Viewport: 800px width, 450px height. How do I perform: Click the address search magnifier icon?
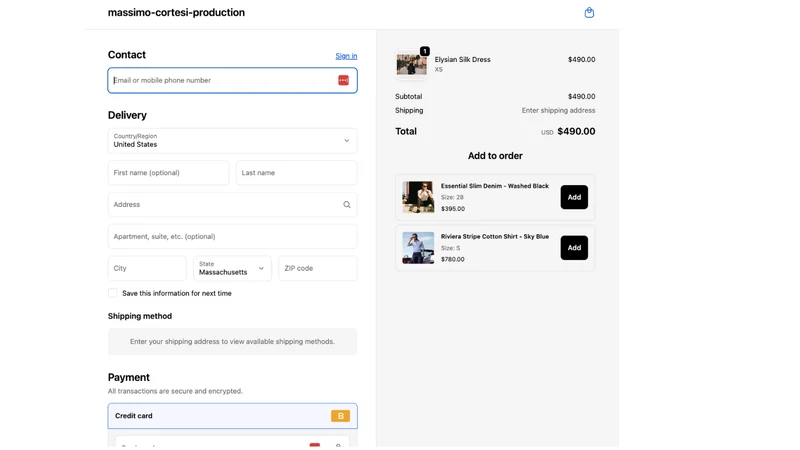click(x=347, y=205)
